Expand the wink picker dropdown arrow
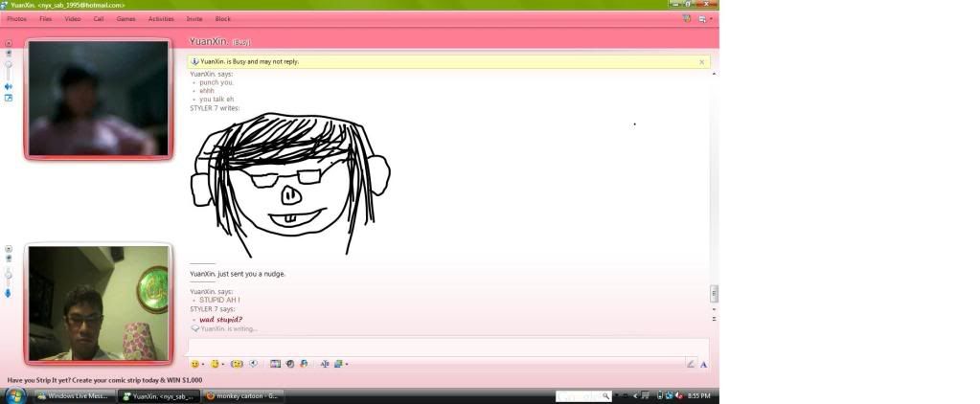This screenshot has height=404, width=980. pos(223,364)
